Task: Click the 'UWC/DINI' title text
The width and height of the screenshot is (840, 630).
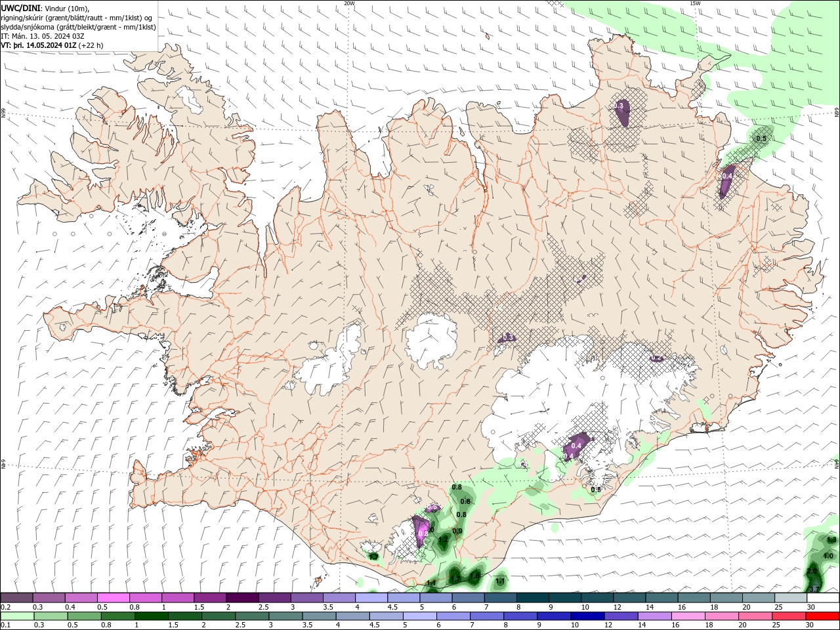Action: (21, 8)
